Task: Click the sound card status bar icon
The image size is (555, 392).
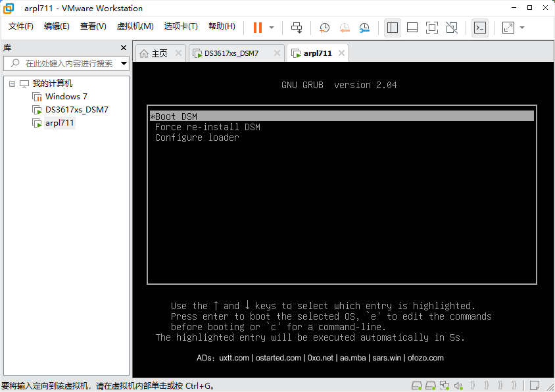Action: point(458,385)
